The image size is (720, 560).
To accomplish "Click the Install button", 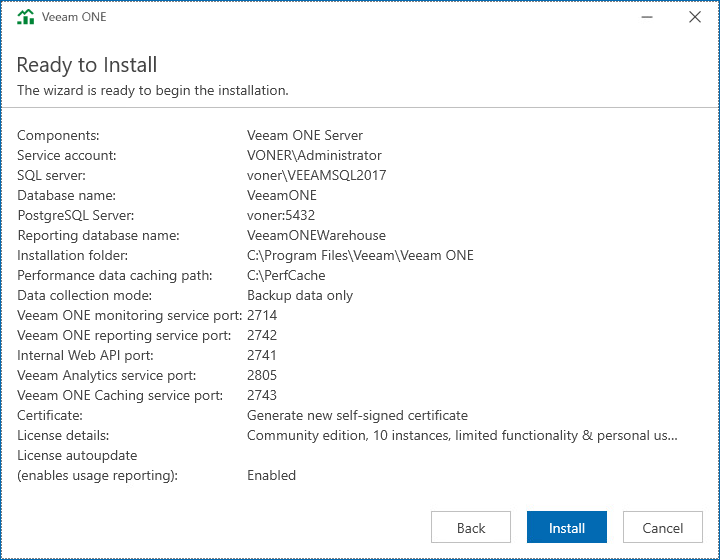I will coord(567,527).
